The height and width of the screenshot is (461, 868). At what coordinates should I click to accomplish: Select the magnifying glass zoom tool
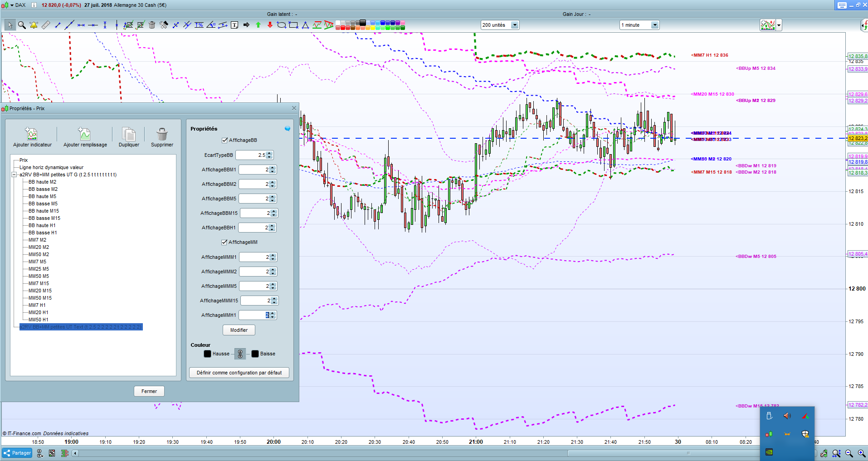(x=21, y=25)
